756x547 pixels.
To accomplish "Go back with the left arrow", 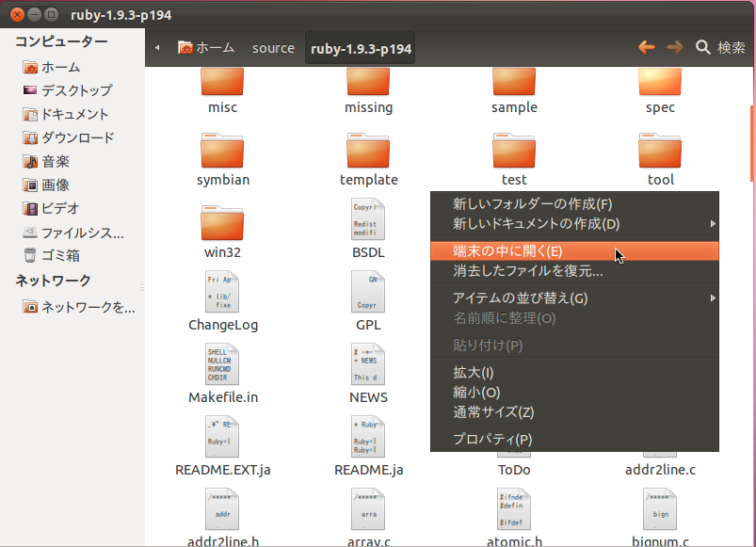I will pyautogui.click(x=647, y=47).
